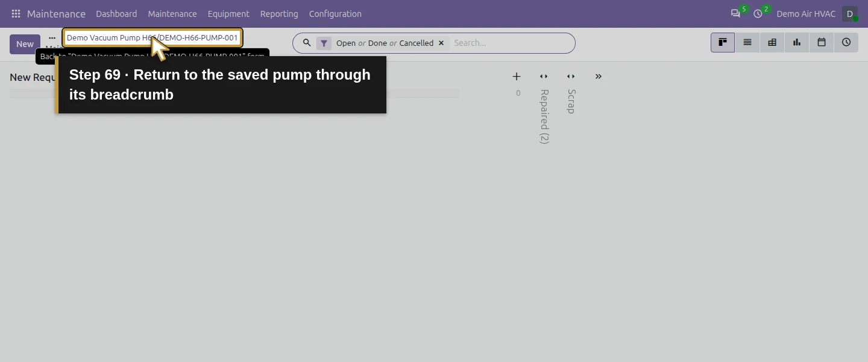Unfold the Scrap column
Viewport: 868px width, 362px height.
(571, 77)
